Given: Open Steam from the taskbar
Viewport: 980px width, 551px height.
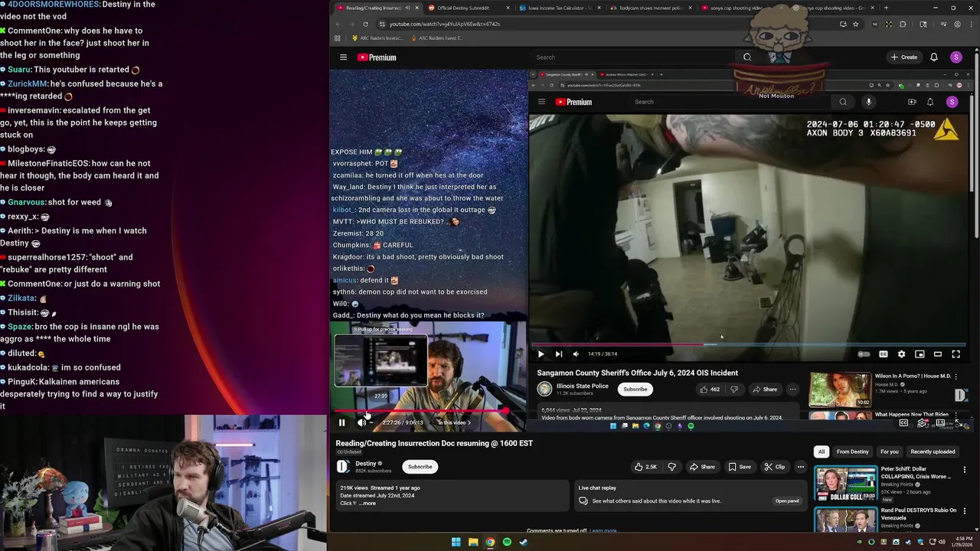Looking at the screenshot, I should coord(524,542).
